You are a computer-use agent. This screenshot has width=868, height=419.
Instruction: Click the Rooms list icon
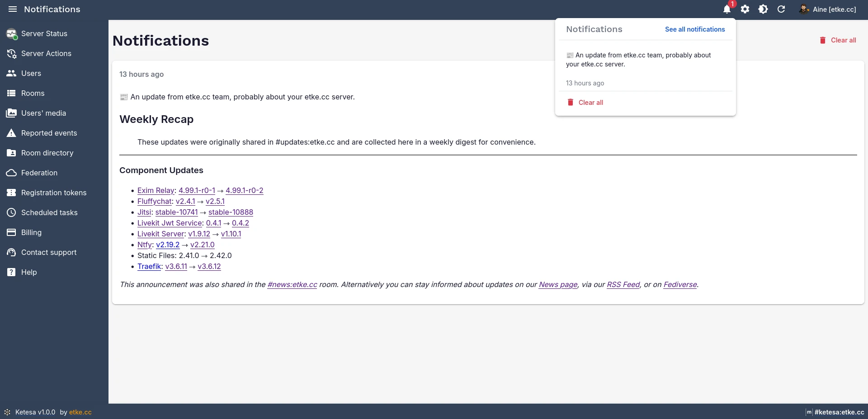point(11,93)
